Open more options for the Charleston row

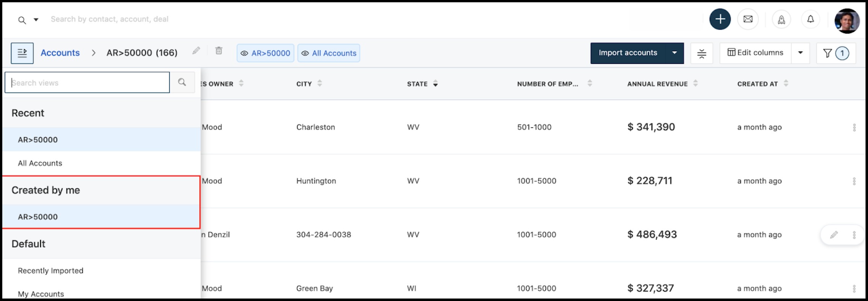(854, 127)
